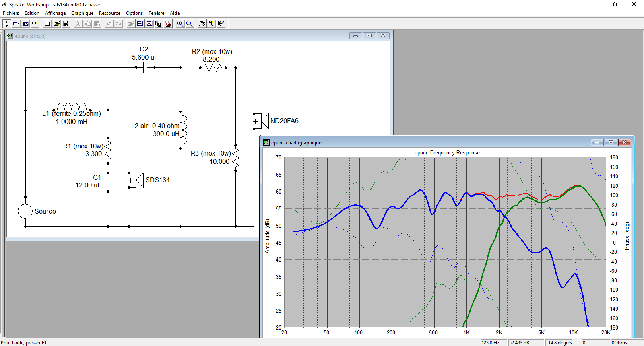Open a file with the folder icon
Screen dimensions: 644x346
[x=56, y=24]
